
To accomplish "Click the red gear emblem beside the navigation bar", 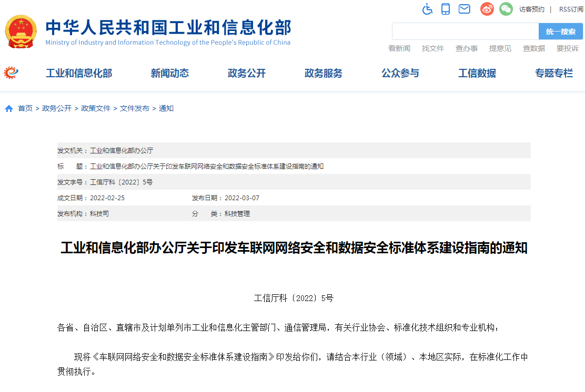I will 12,73.
